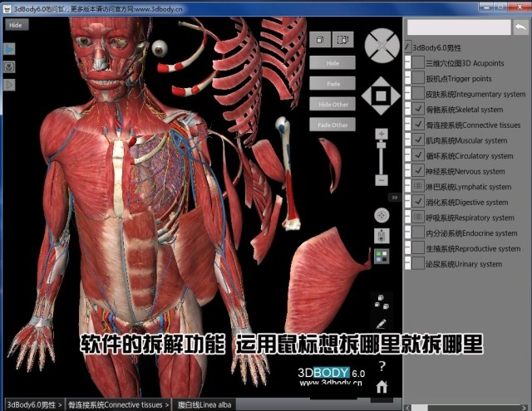Expand the 3D Acupoints tree node

click(x=408, y=63)
